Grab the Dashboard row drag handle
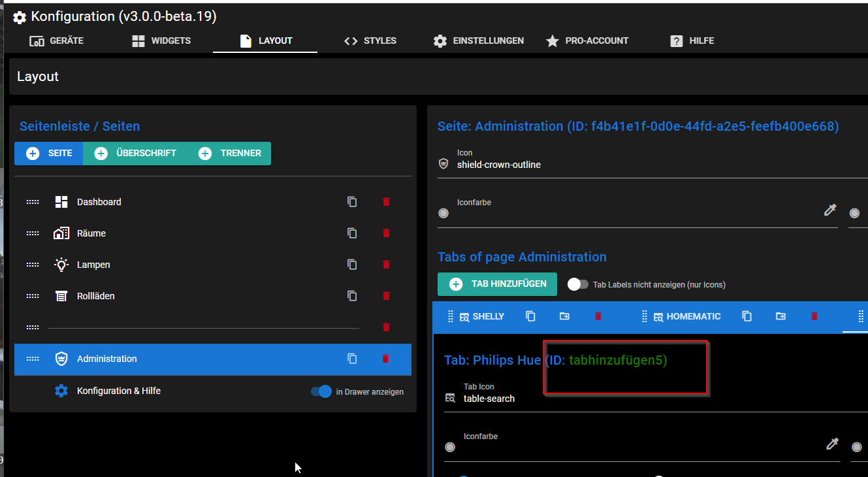The image size is (868, 477). [33, 202]
